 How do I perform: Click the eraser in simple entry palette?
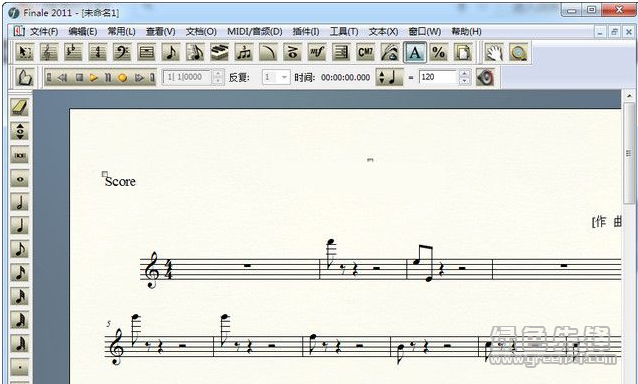20,108
